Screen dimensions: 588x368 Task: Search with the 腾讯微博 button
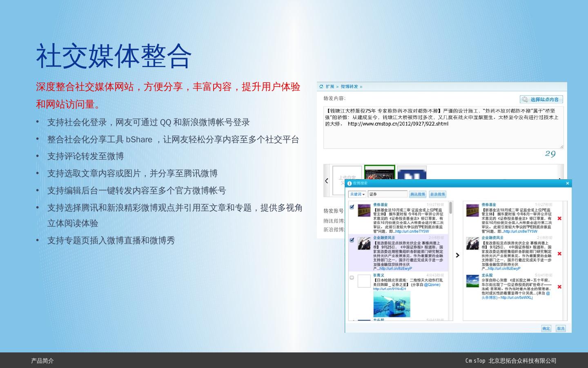point(418,194)
